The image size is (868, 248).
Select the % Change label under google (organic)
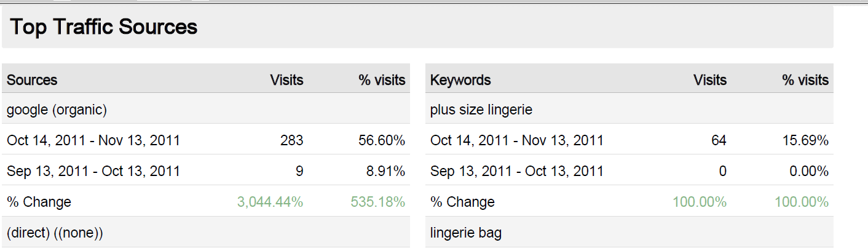tap(39, 202)
